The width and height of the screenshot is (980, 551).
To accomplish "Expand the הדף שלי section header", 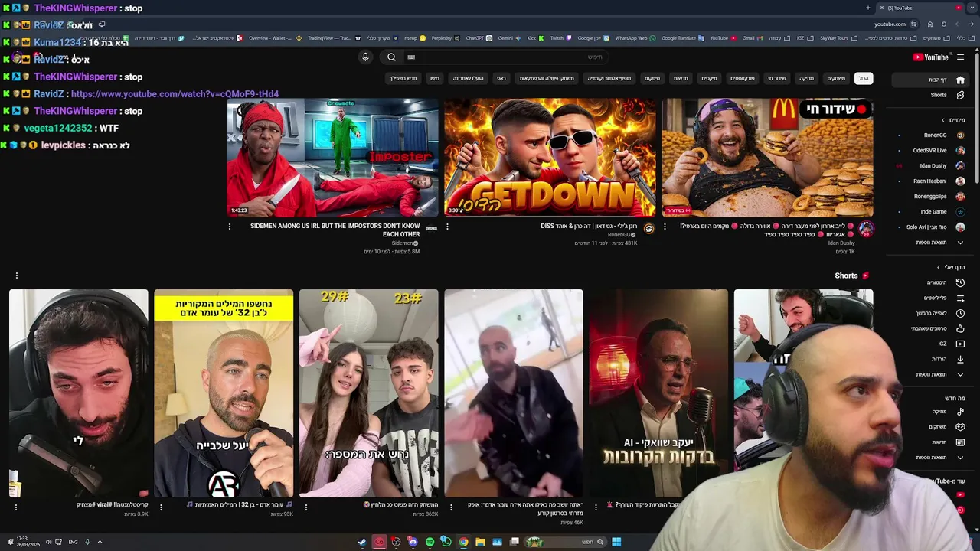I will (x=951, y=267).
